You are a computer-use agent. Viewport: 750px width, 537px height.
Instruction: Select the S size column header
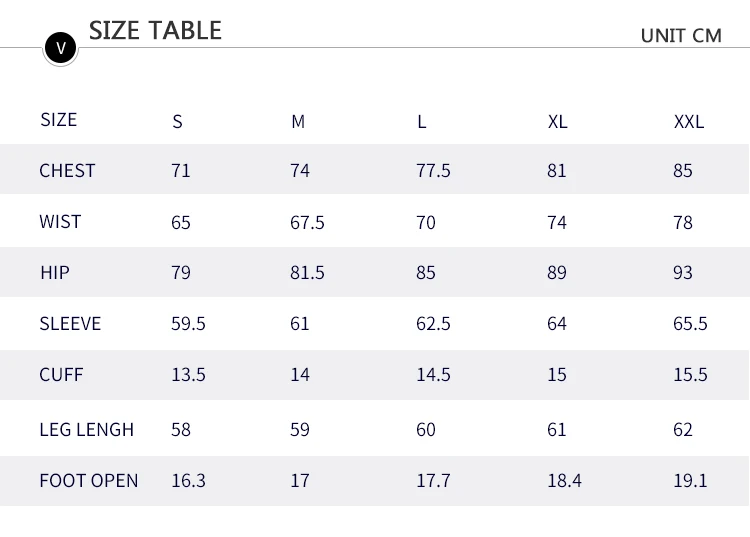[x=178, y=122]
